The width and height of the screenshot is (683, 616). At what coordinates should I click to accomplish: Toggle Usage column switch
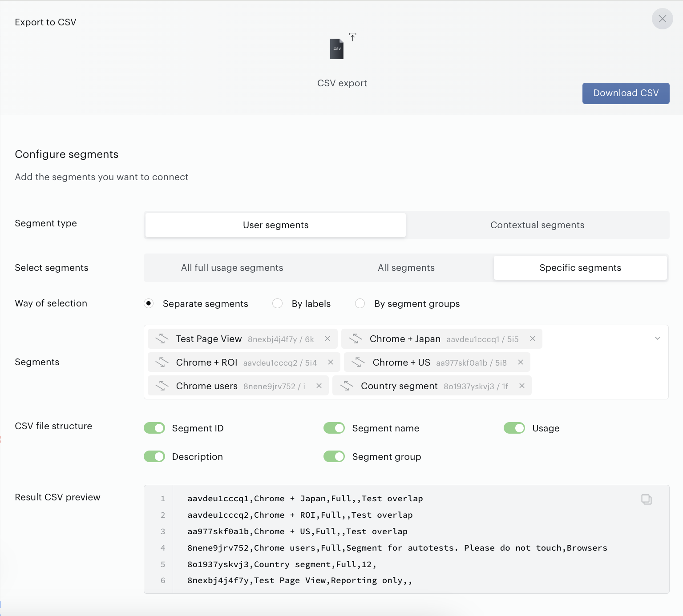tap(514, 428)
